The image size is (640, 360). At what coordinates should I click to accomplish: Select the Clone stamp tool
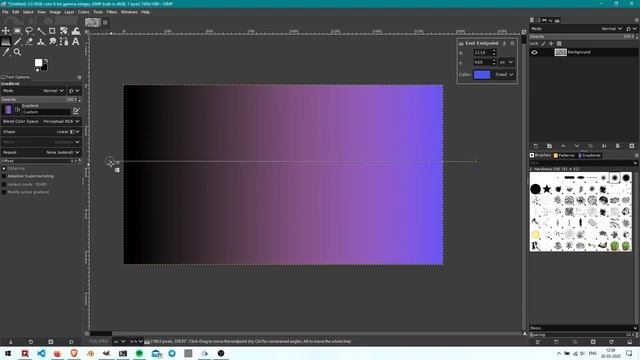click(41, 42)
